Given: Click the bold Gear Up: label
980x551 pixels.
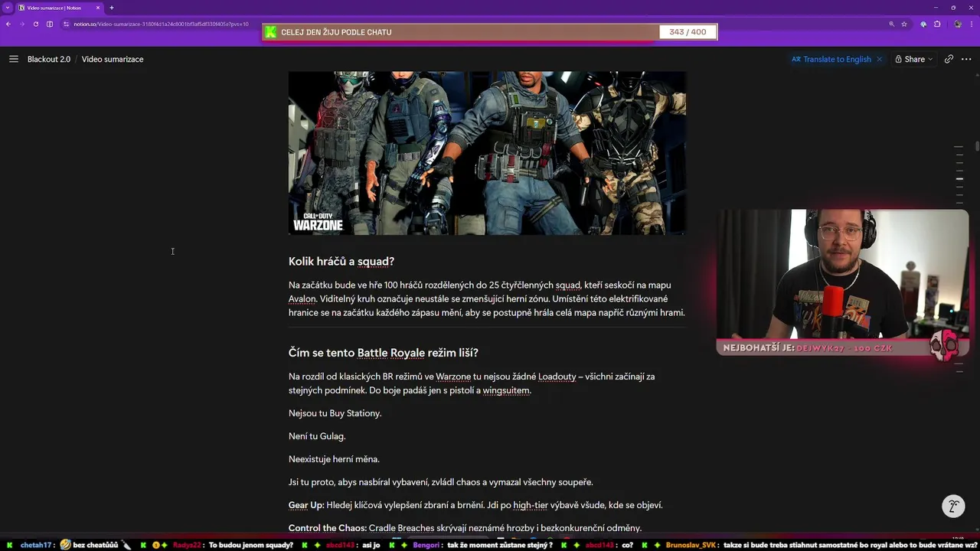Looking at the screenshot, I should pos(306,505).
